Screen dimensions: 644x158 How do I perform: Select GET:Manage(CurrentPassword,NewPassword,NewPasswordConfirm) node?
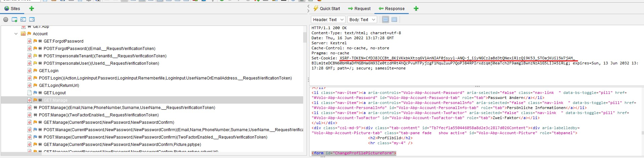[109, 122]
